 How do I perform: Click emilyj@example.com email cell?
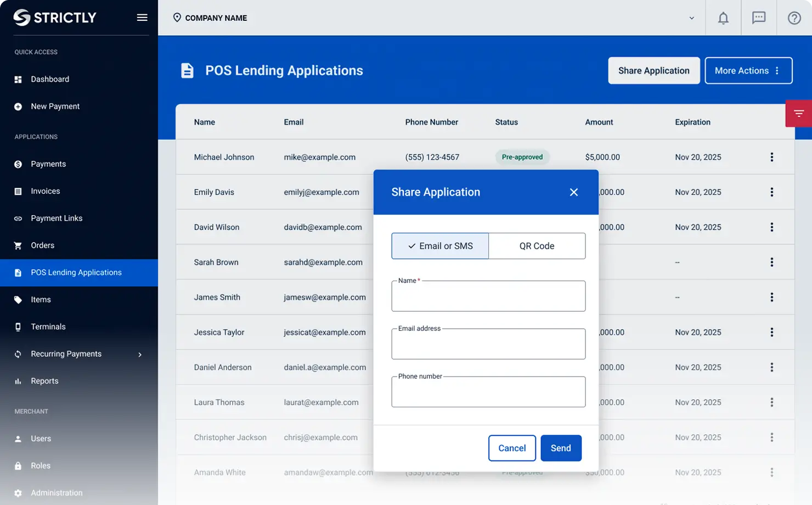point(322,192)
